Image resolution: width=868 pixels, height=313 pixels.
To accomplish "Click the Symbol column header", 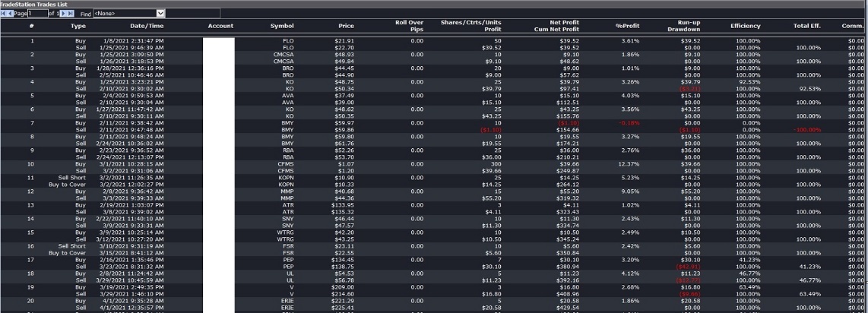I will pyautogui.click(x=282, y=26).
